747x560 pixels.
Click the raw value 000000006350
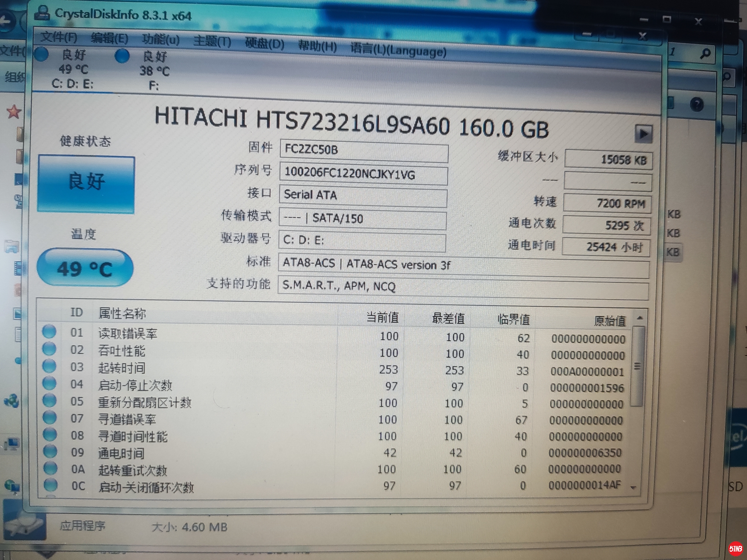(585, 453)
